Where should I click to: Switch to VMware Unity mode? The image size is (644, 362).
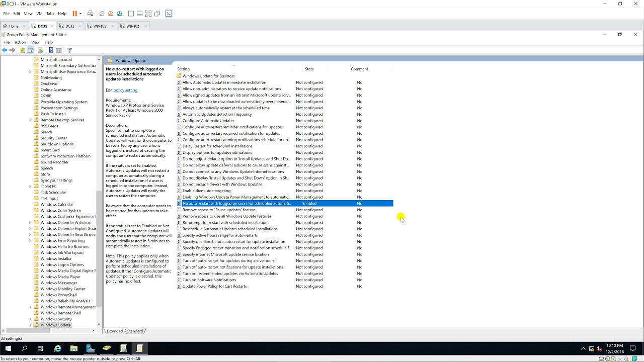tap(157, 14)
